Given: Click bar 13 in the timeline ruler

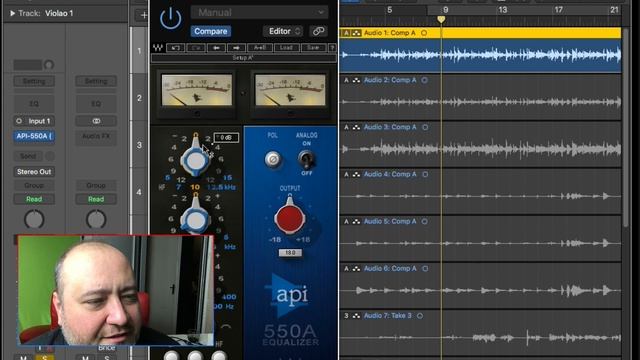Looking at the screenshot, I should [x=502, y=10].
